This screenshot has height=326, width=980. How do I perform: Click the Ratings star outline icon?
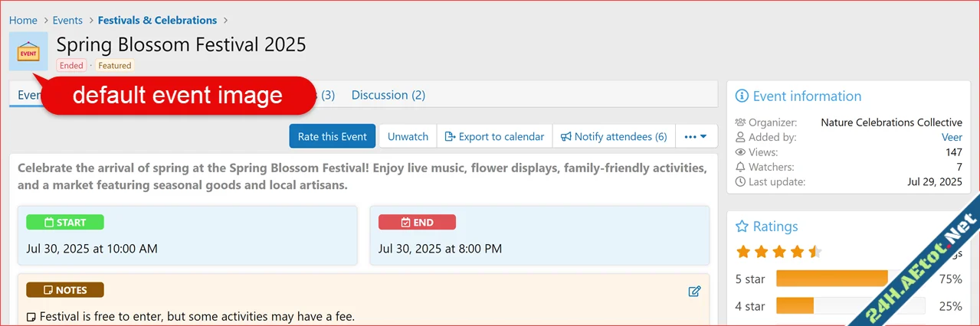click(742, 227)
